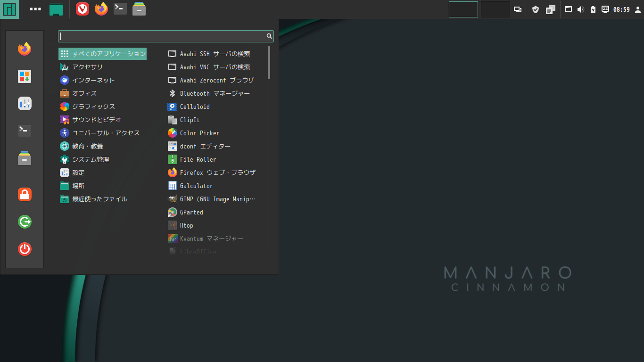Image resolution: width=644 pixels, height=362 pixels.
Task: Select the サウンドとビデオ category
Action: [x=102, y=120]
